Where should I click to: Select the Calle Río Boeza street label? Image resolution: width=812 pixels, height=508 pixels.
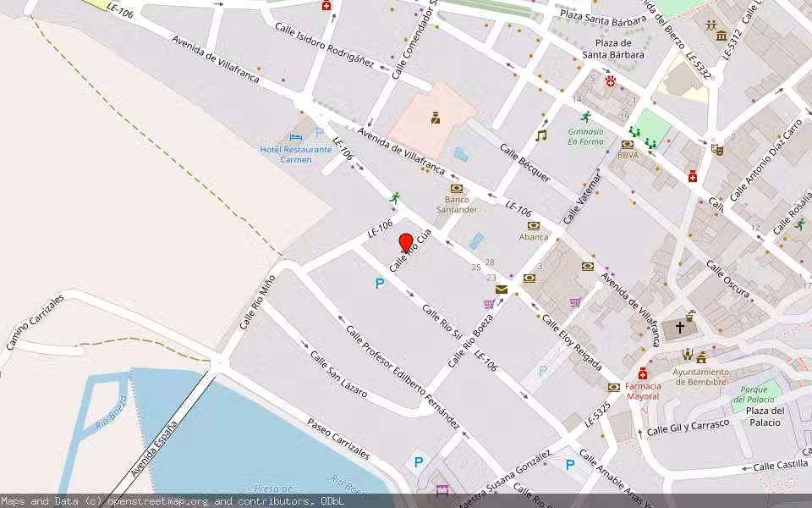click(x=471, y=340)
